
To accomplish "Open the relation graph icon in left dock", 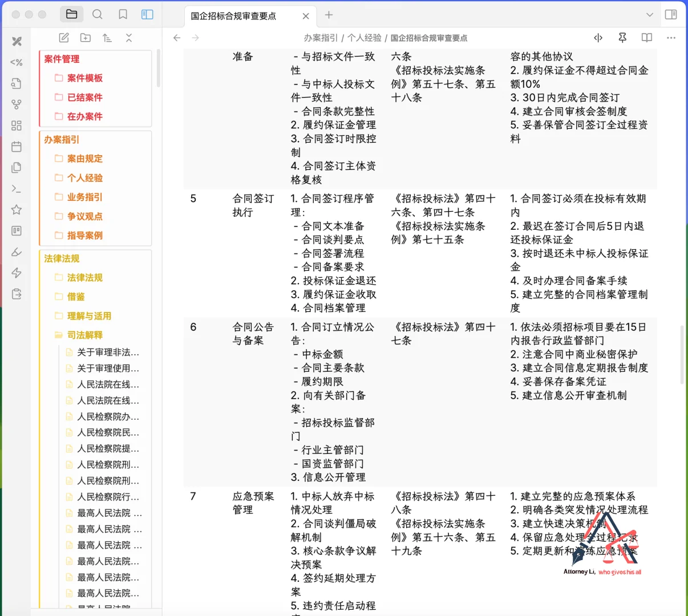I will 16,104.
